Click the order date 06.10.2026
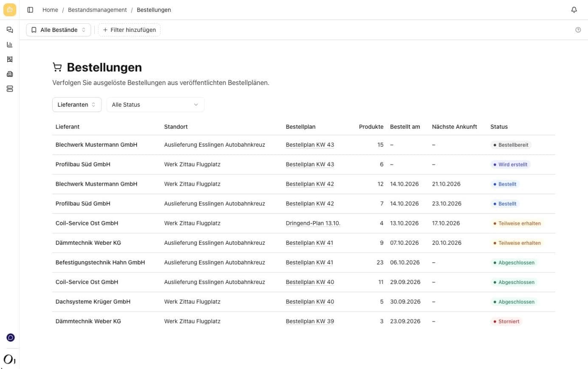The image size is (588, 369). pos(404,263)
